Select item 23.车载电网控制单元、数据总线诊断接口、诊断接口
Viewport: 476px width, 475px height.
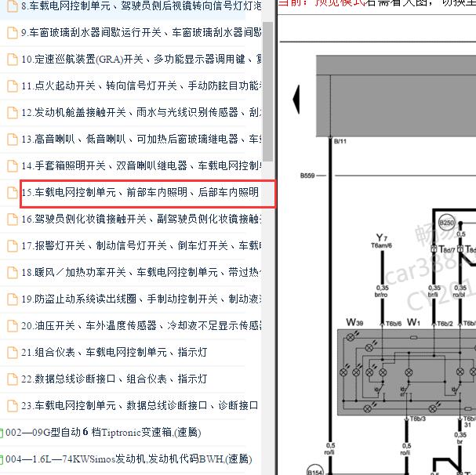140,405
